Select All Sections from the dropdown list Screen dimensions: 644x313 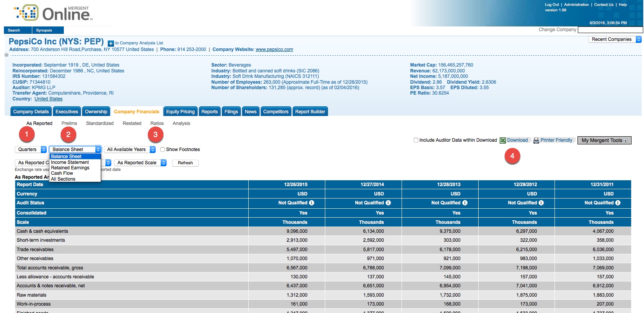point(75,179)
